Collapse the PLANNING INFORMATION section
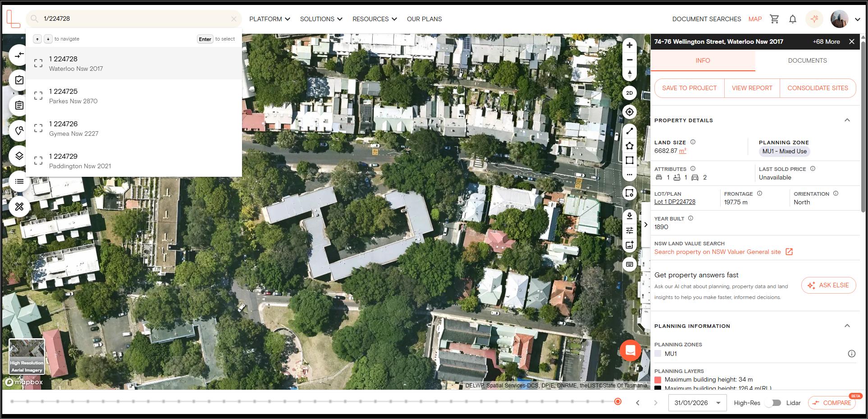 pyautogui.click(x=847, y=326)
